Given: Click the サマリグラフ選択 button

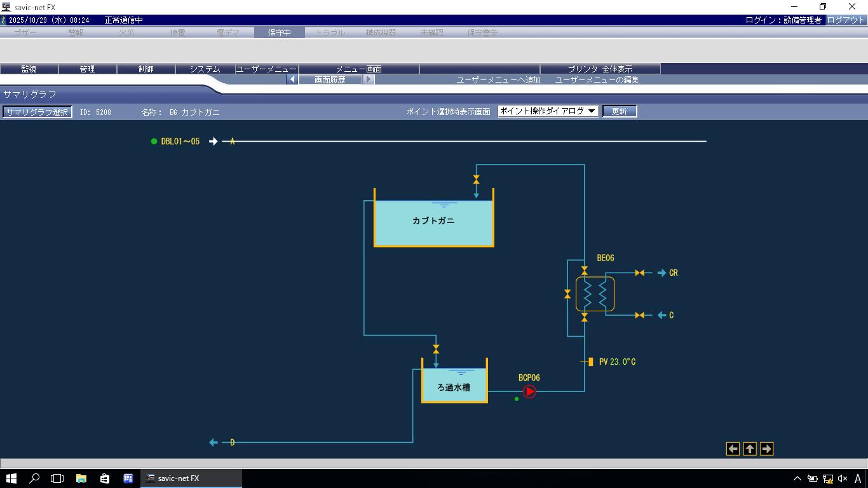Looking at the screenshot, I should (x=37, y=112).
